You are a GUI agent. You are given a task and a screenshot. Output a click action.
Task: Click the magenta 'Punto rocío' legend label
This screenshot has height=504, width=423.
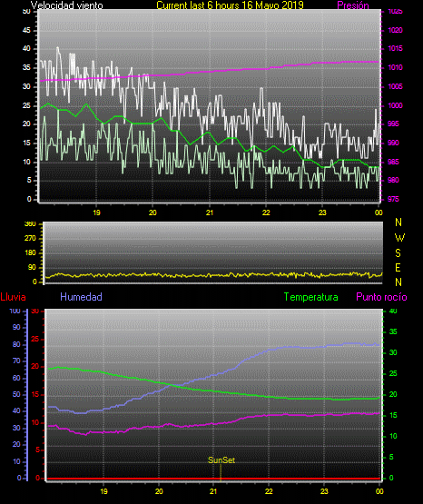coord(381,297)
